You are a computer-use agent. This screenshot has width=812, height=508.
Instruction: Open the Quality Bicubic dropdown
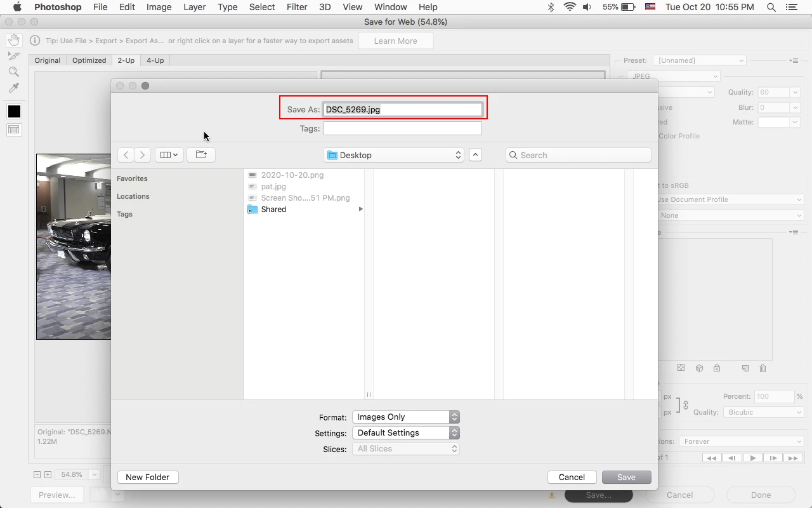[763, 412]
